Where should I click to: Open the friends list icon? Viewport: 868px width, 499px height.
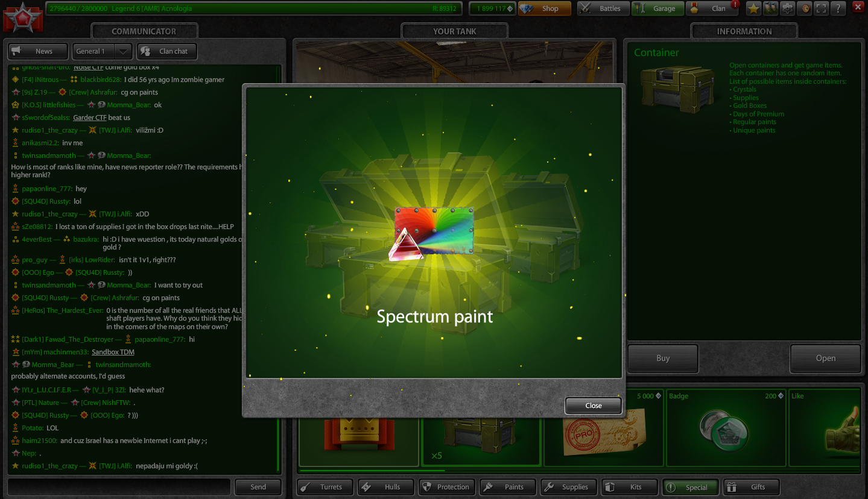[770, 8]
